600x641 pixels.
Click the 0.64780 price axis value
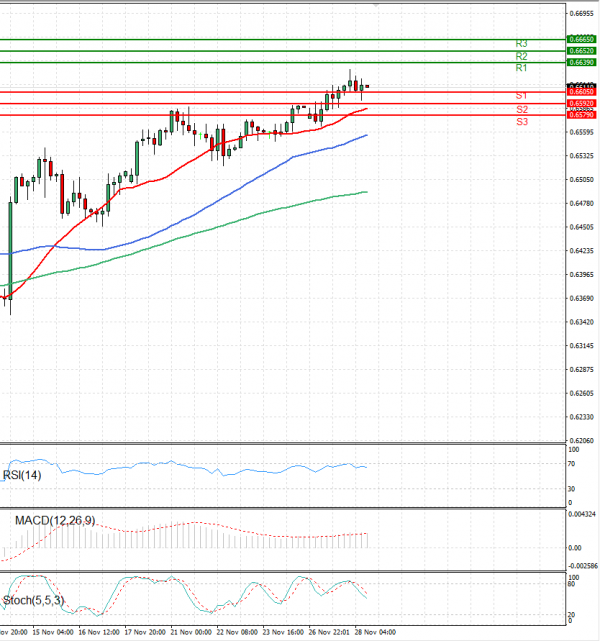point(581,203)
